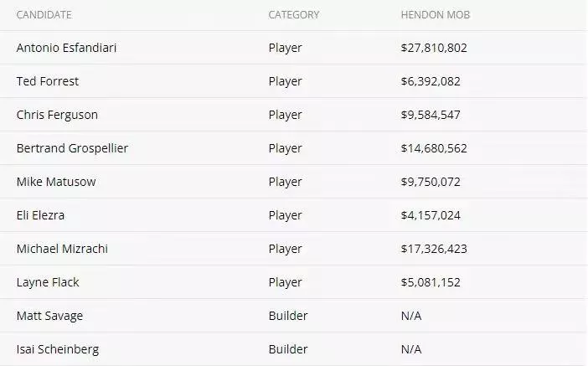This screenshot has height=366, width=588.
Task: Click Player category in Ted Forrest row
Action: 285,81
